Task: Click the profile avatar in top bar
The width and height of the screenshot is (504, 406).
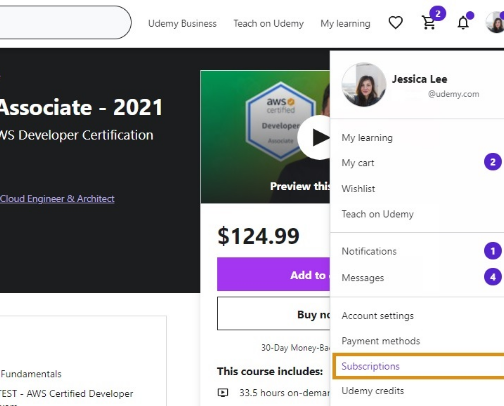Action: [x=495, y=23]
